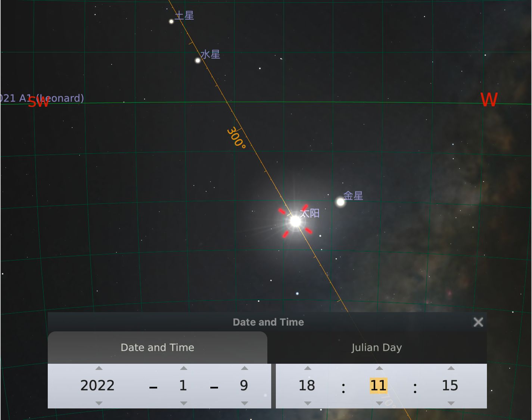Click the highlighted minutes field 11
Viewport: 532px width, 420px height.
379,386
